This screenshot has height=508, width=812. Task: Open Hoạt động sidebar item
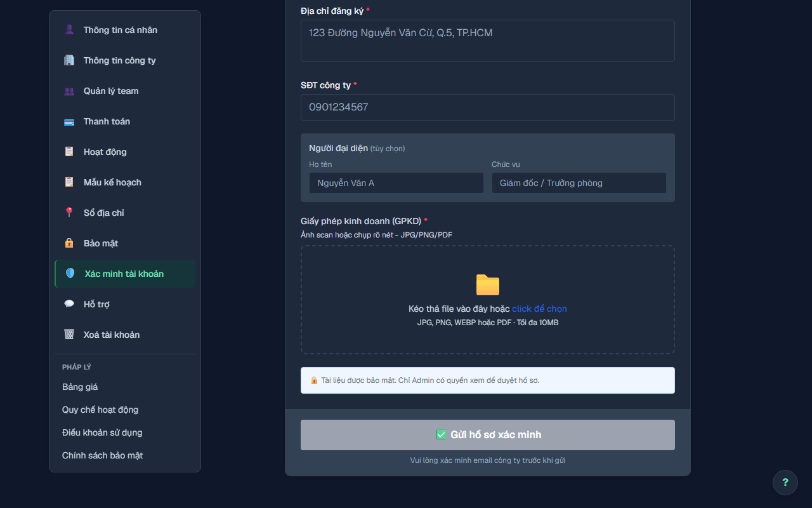(x=125, y=152)
